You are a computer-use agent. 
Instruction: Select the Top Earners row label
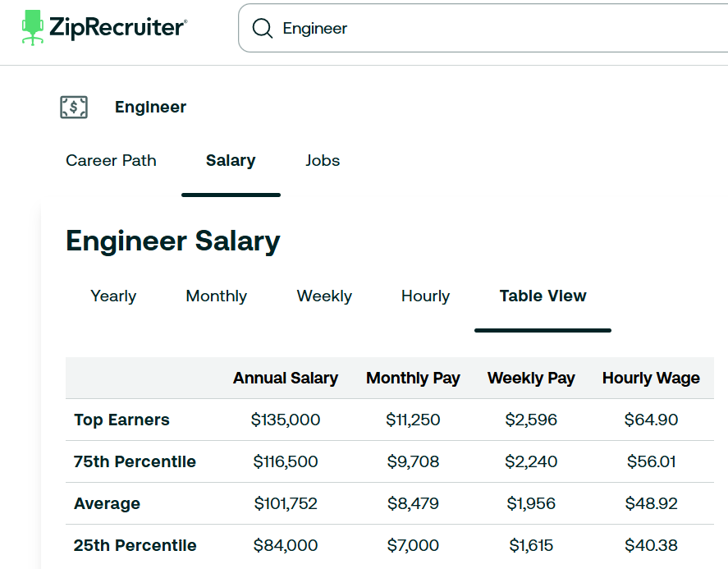tap(121, 420)
